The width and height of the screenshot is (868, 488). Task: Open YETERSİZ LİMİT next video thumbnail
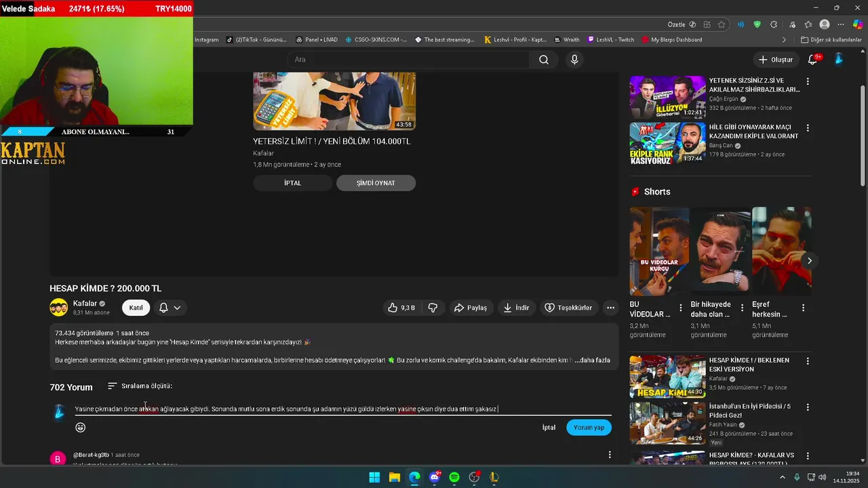[334, 101]
